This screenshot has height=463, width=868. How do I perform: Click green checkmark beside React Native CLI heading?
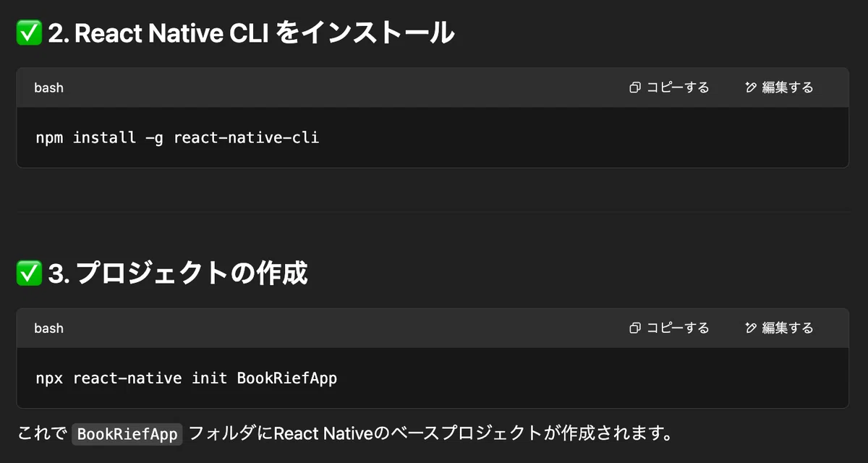point(29,33)
